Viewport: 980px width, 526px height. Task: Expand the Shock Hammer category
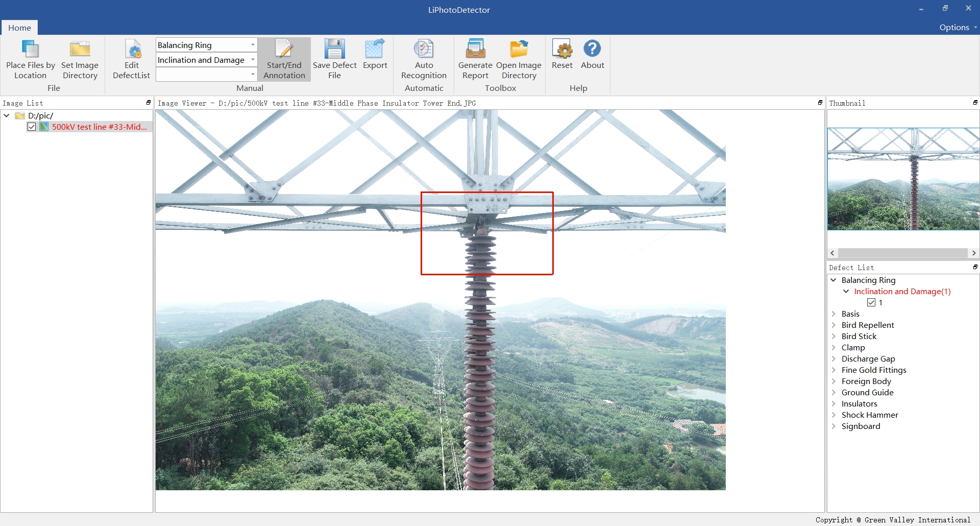834,415
